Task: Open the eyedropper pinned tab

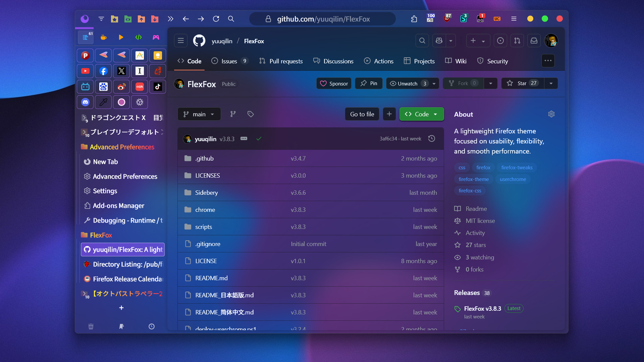Action: 103,102
